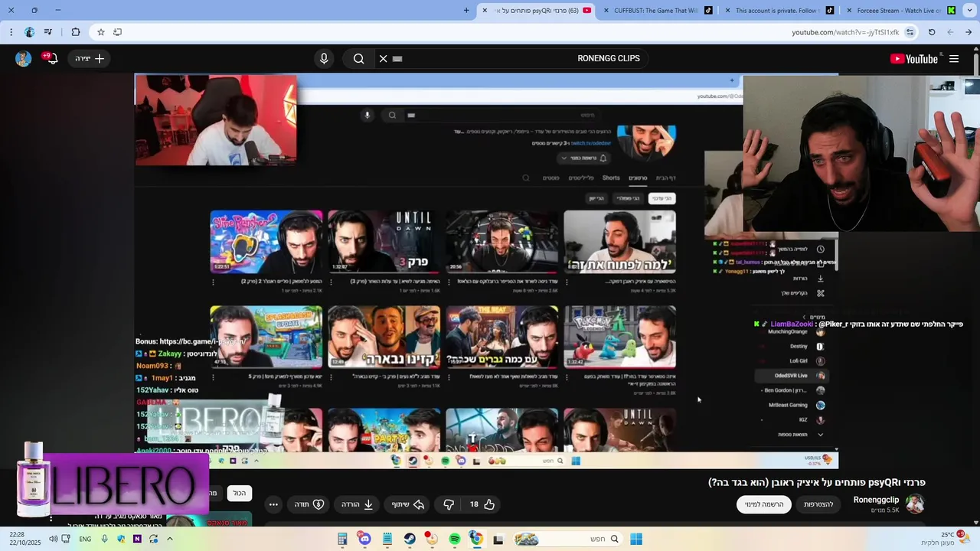The image size is (980, 551).
Task: Select the הכול filter chip
Action: click(240, 494)
